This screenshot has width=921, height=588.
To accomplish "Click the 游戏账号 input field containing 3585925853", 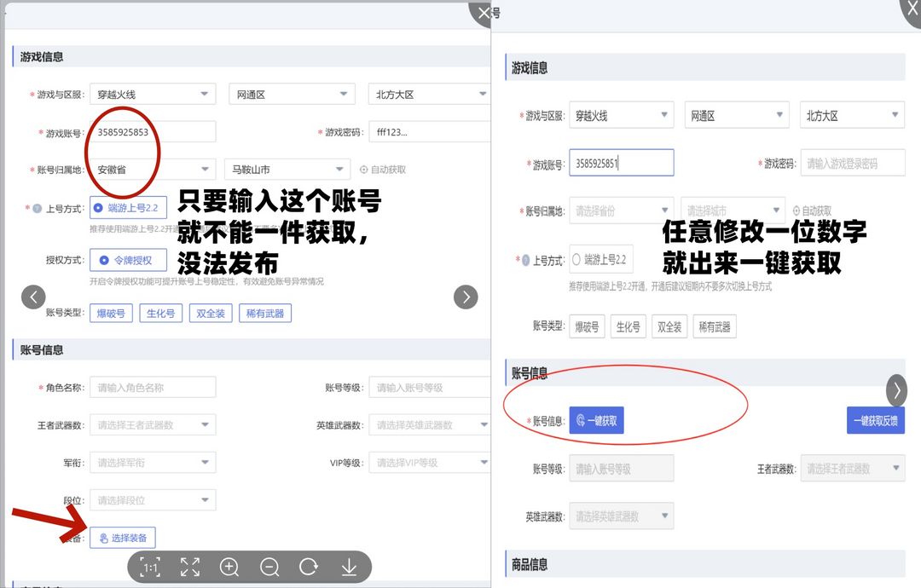I will pyautogui.click(x=152, y=132).
